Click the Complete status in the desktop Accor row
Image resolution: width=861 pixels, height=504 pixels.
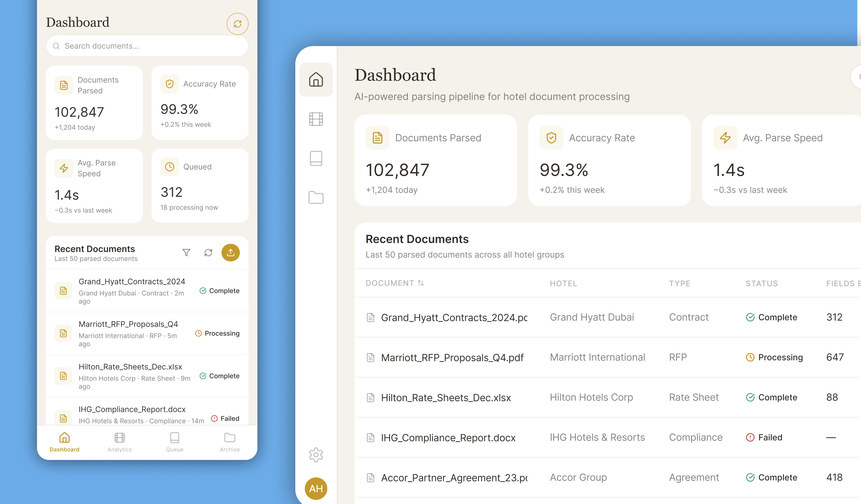(x=772, y=477)
